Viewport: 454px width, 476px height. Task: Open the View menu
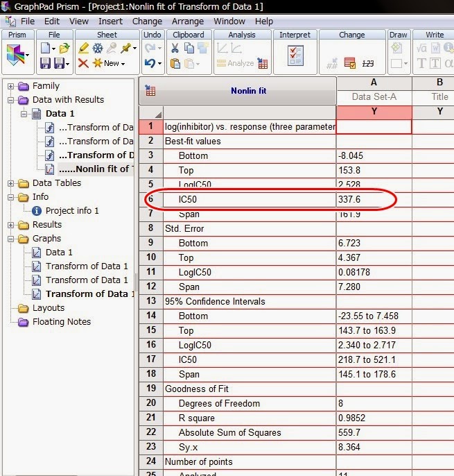point(79,22)
